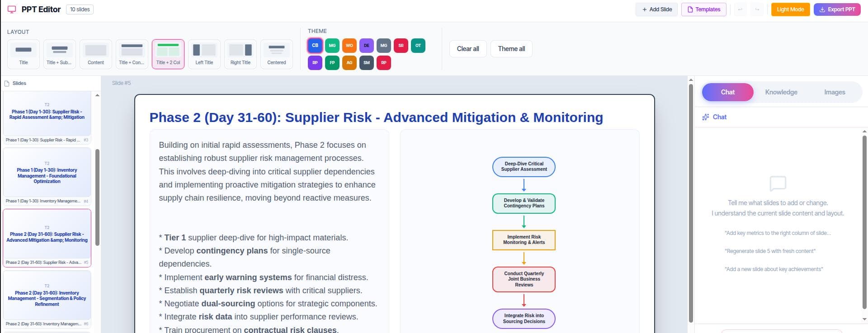Click the "Implement Risk Monitoring & Alerts" node
868x333 pixels.
point(524,240)
